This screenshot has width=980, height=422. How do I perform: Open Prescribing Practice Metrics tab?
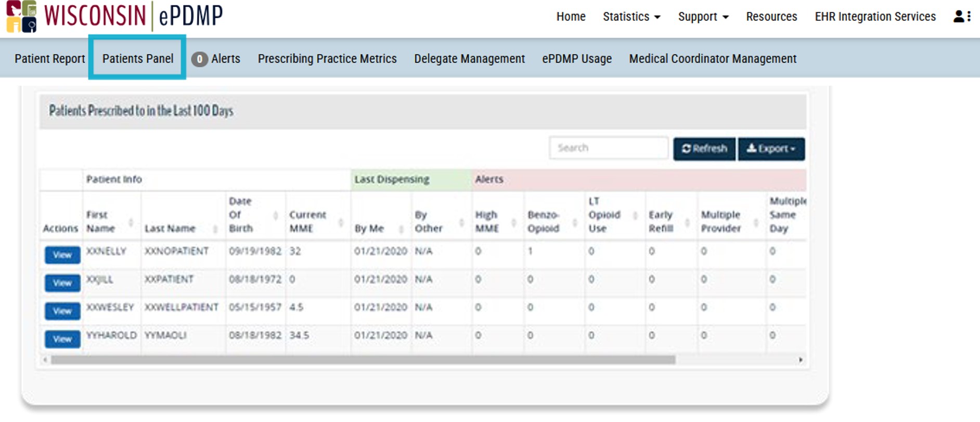327,59
